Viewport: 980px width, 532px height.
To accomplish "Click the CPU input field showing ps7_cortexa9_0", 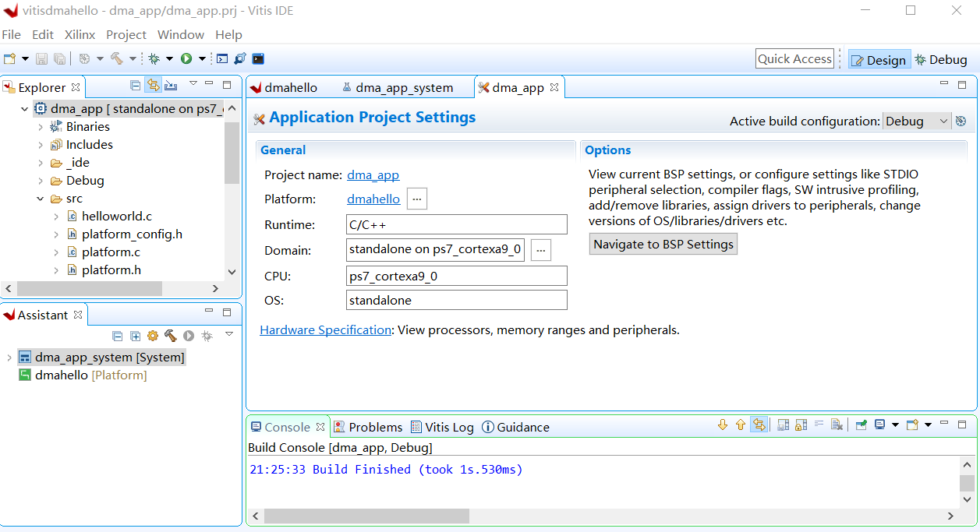I will click(456, 275).
